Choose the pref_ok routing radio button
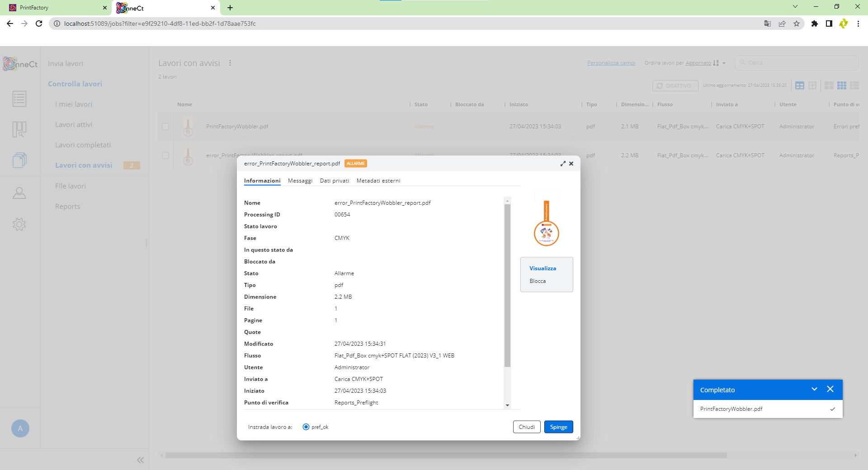 pos(306,427)
